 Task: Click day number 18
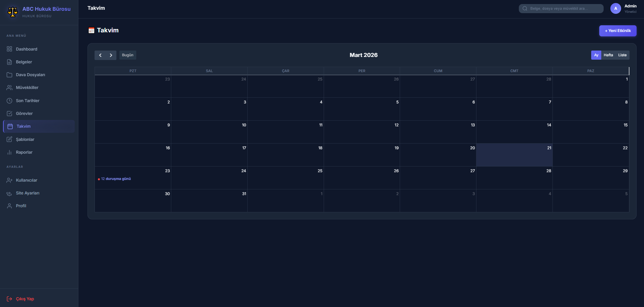[x=320, y=148]
